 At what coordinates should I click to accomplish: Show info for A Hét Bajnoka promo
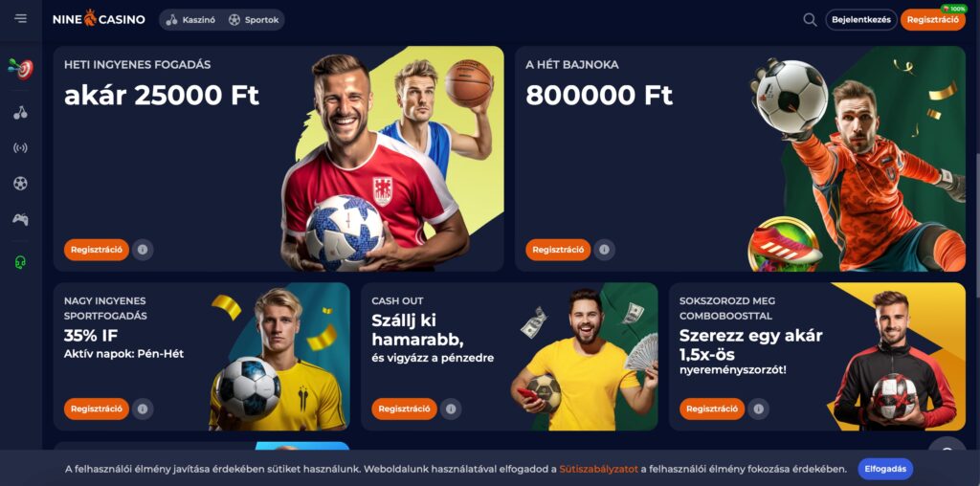[x=605, y=250]
